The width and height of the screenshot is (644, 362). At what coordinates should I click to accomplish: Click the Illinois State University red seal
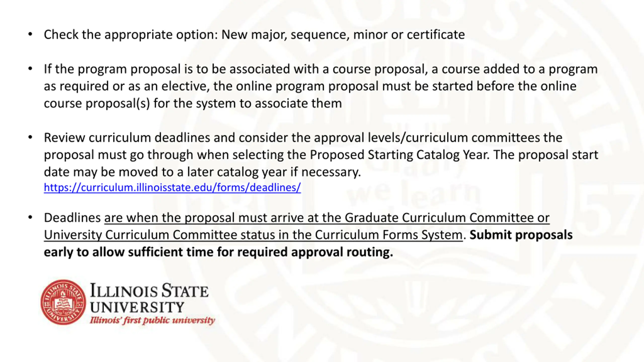[63, 302]
